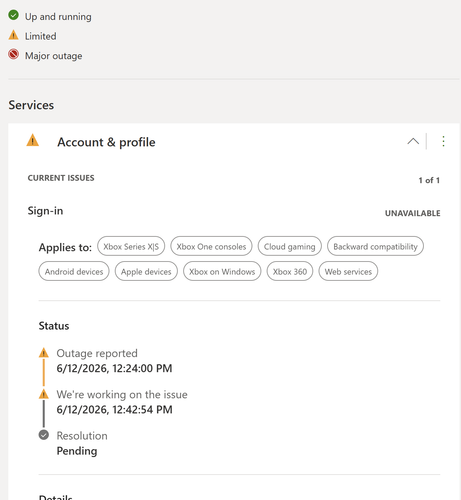The height and width of the screenshot is (500, 461).
Task: Select the Xbox Series X|S tag
Action: (131, 246)
